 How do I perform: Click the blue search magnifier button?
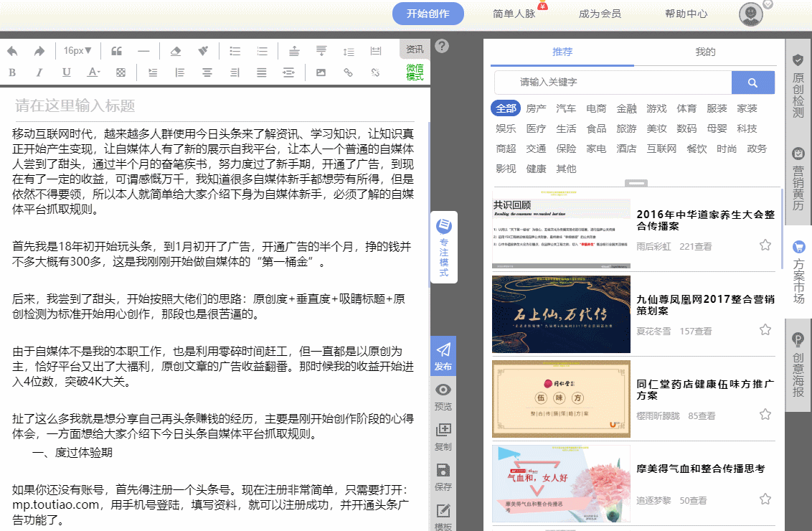[x=753, y=83]
